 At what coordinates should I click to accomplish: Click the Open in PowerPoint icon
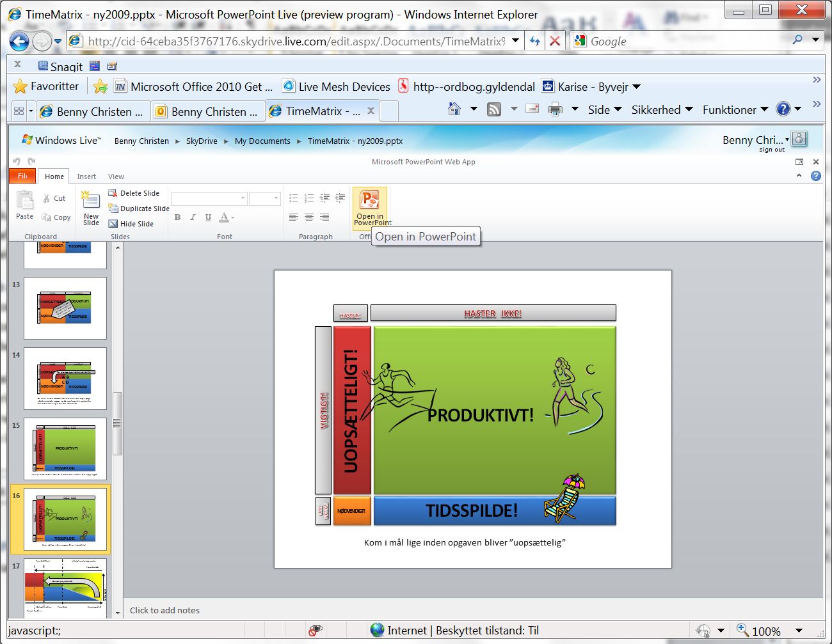[369, 200]
